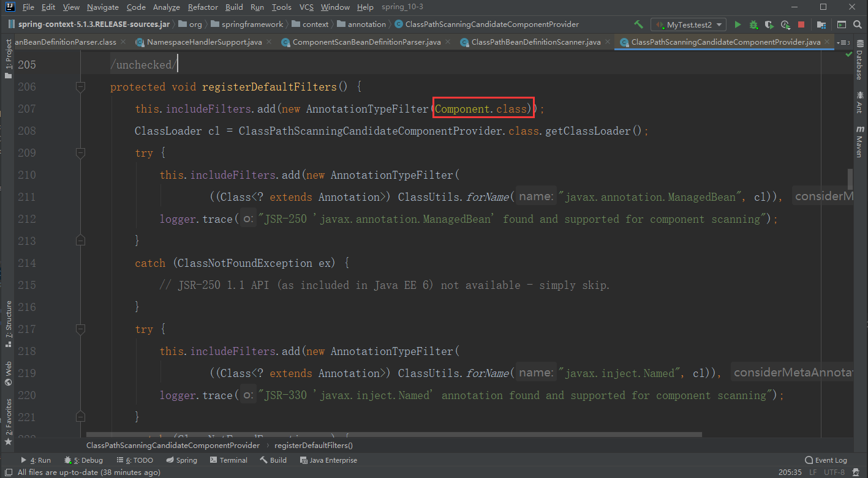Open the VCS menu
868x478 pixels.
(x=306, y=7)
